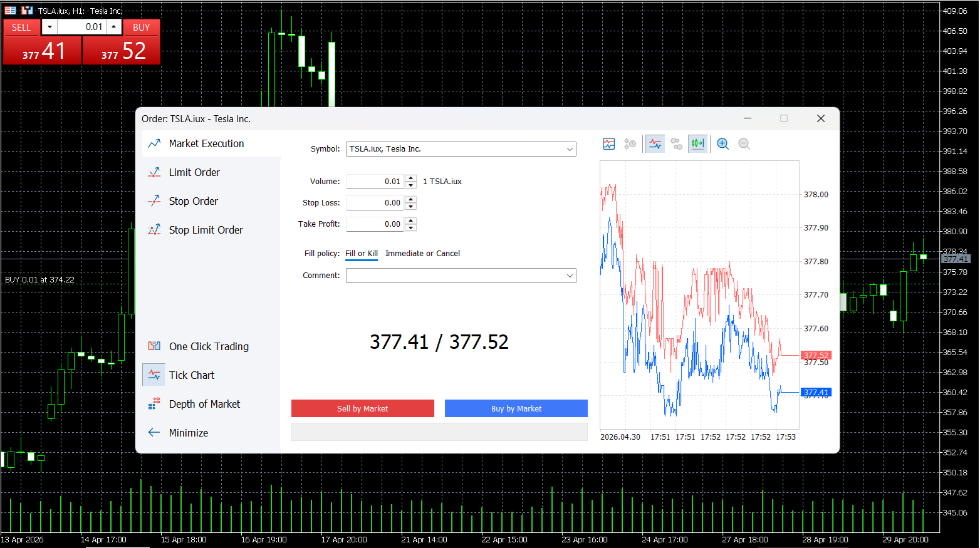980x548 pixels.
Task: Click the greyed trade history clock icon
Action: click(x=630, y=144)
